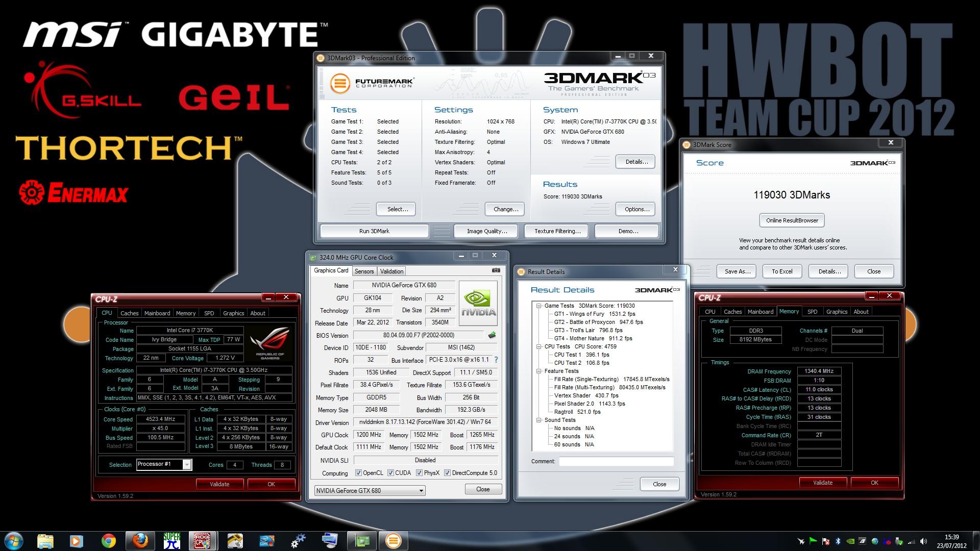Click the Run 3DMark button
980x551 pixels.
tap(374, 231)
